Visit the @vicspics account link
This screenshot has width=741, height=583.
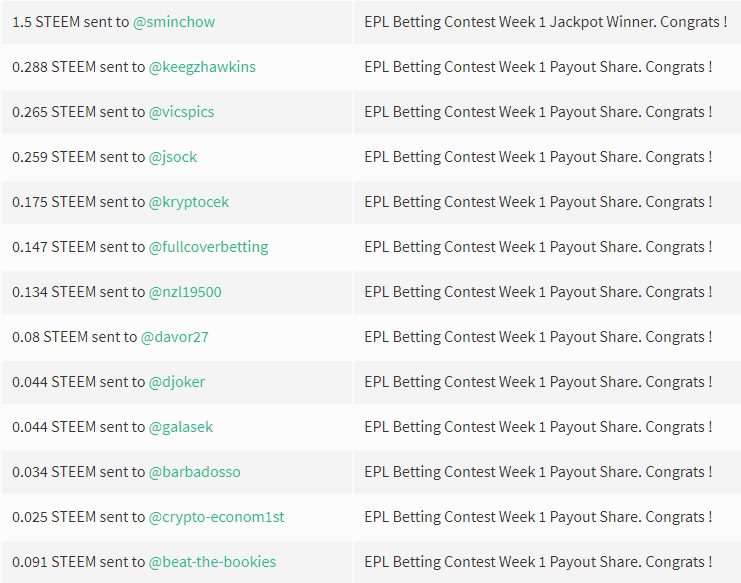tap(181, 111)
